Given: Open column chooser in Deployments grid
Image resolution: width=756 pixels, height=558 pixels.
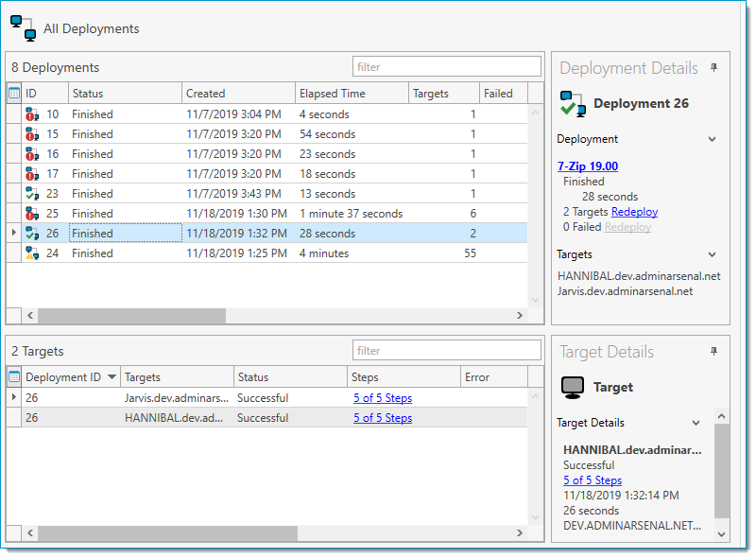Looking at the screenshot, I should (x=14, y=94).
